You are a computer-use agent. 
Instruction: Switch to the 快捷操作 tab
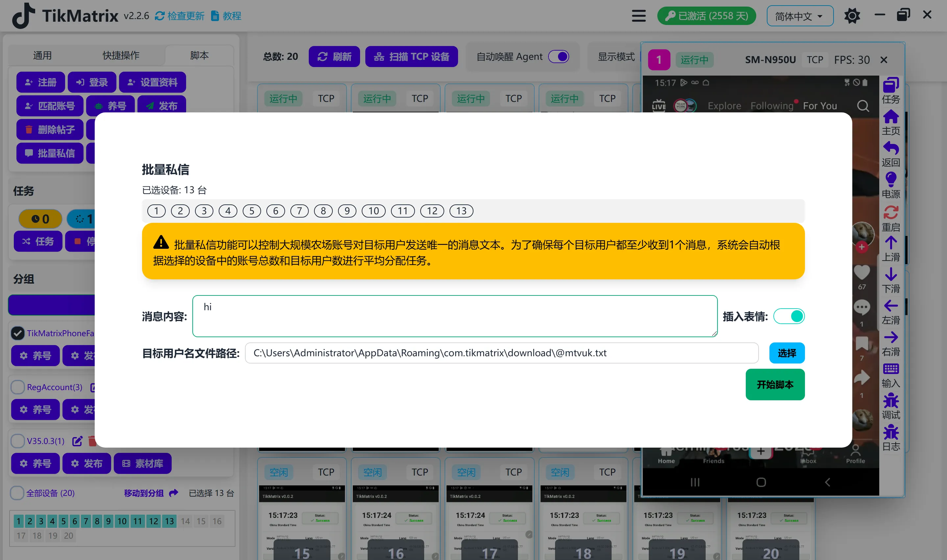(x=120, y=55)
